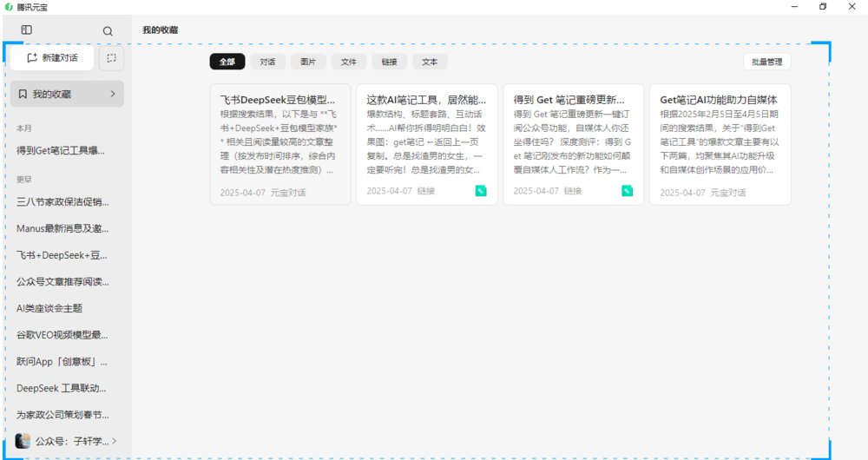The height and width of the screenshot is (460, 868).
Task: Toggle the sidebar collapse icon
Action: (27, 30)
